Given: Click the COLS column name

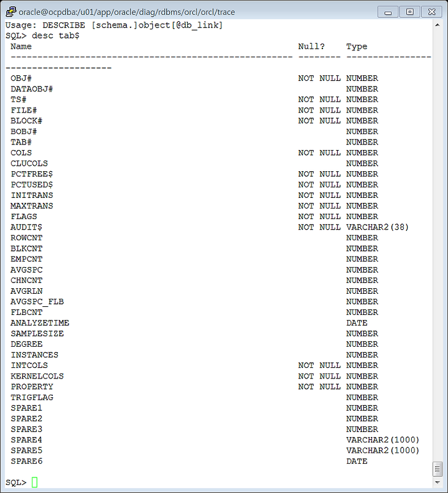Looking at the screenshot, I should (x=21, y=153).
